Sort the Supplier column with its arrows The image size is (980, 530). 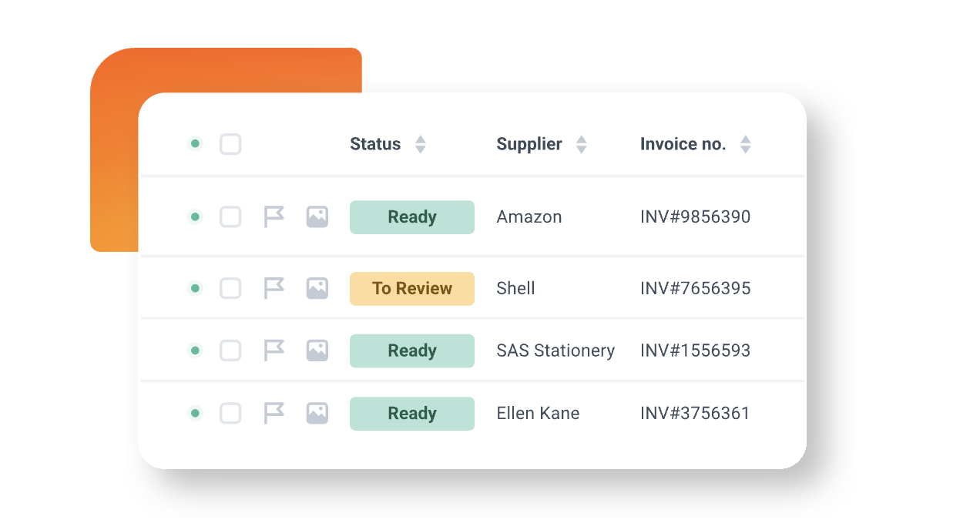582,144
